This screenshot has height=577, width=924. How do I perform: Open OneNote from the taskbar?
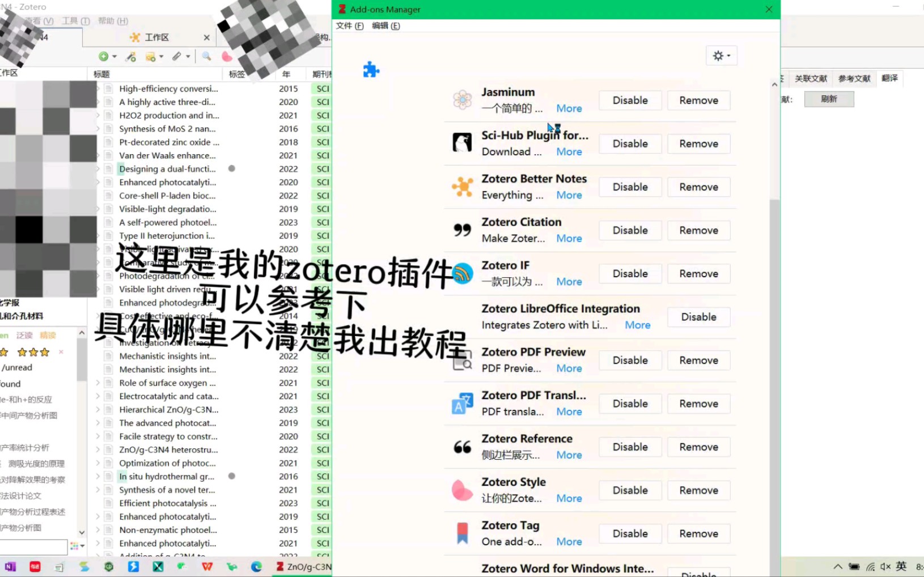pyautogui.click(x=11, y=566)
